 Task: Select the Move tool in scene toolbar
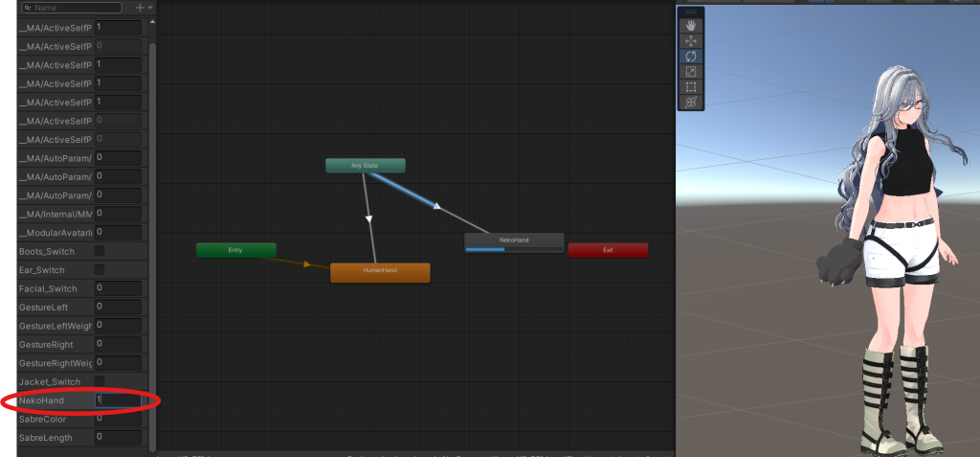(691, 42)
